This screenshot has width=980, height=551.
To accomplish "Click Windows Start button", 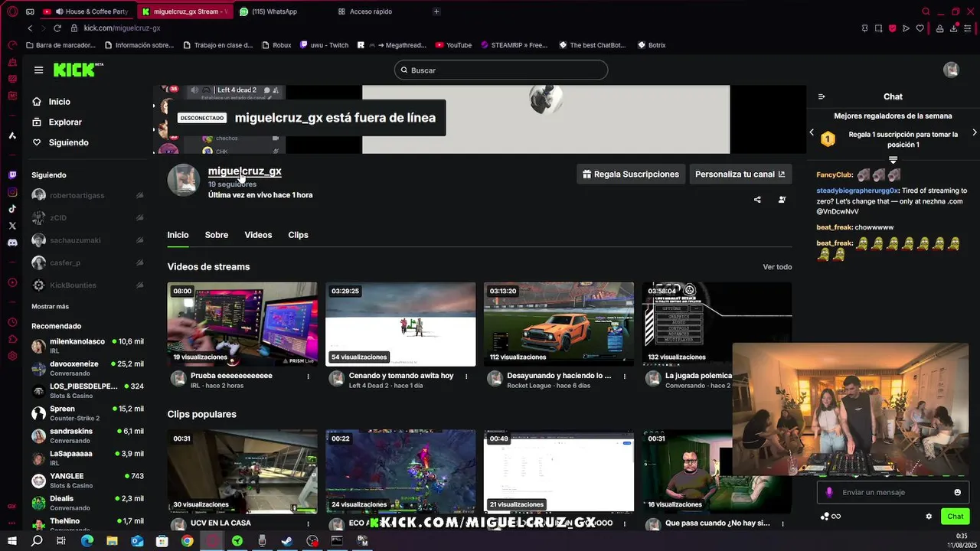I will 11,540.
